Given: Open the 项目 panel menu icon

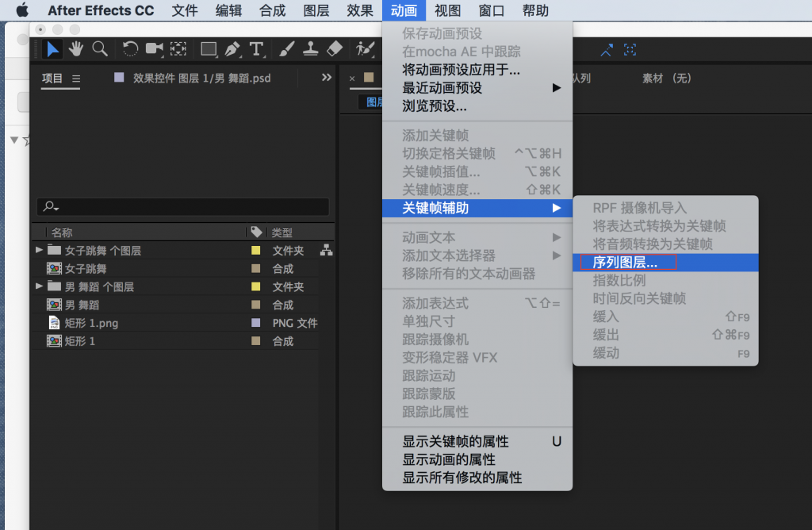Looking at the screenshot, I should (76, 79).
